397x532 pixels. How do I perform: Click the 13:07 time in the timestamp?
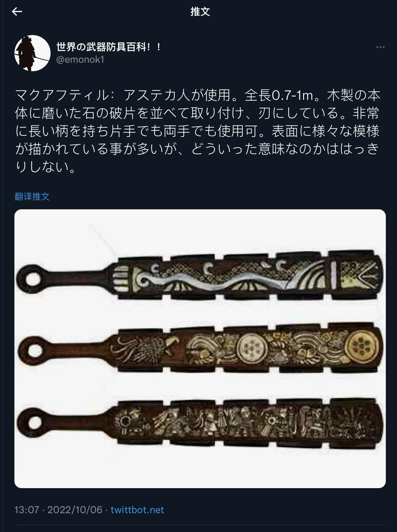(27, 510)
